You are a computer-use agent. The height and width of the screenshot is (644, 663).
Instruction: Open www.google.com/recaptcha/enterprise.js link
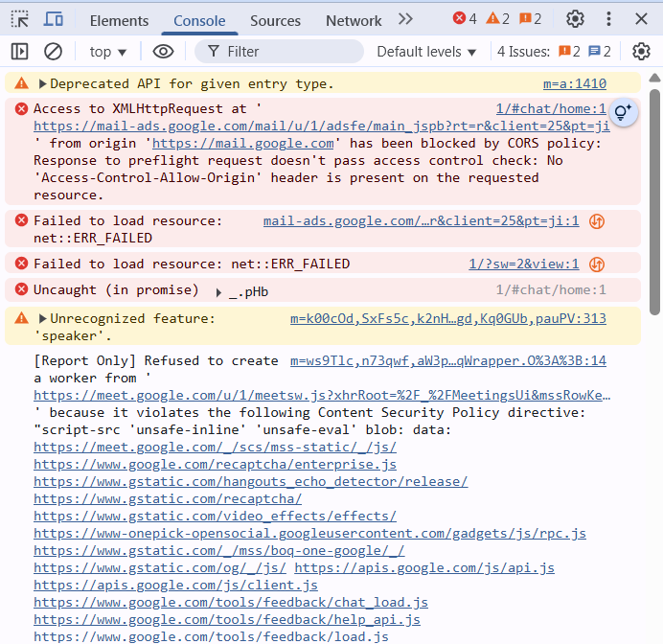[x=216, y=464]
